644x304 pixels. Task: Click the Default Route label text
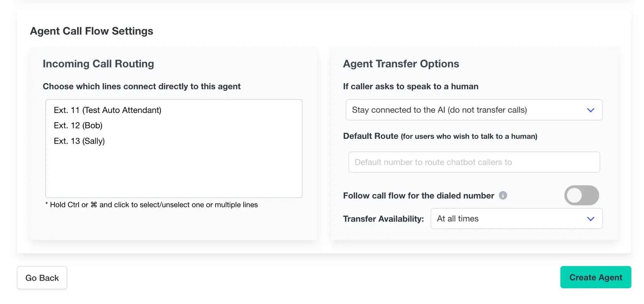(371, 136)
